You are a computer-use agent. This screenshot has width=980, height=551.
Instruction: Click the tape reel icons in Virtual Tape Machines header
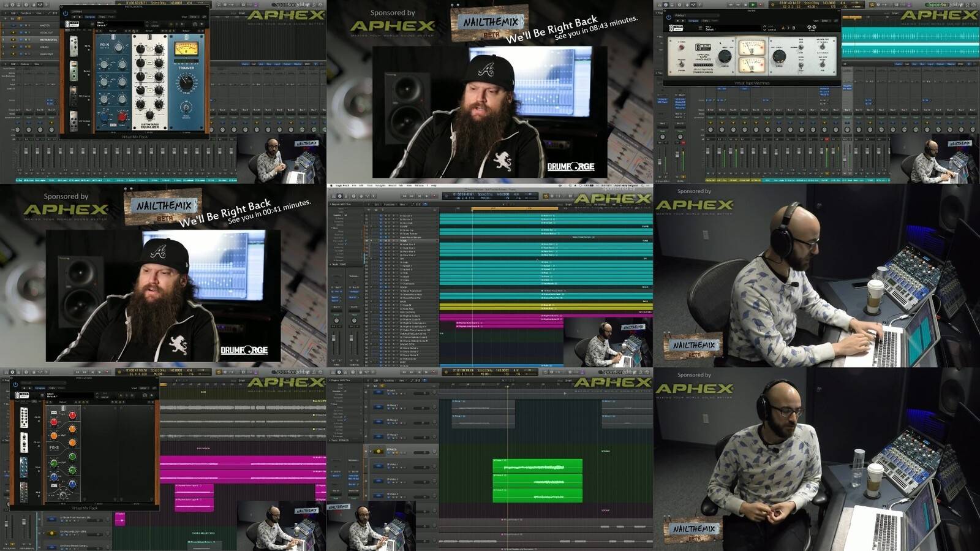pos(812,28)
